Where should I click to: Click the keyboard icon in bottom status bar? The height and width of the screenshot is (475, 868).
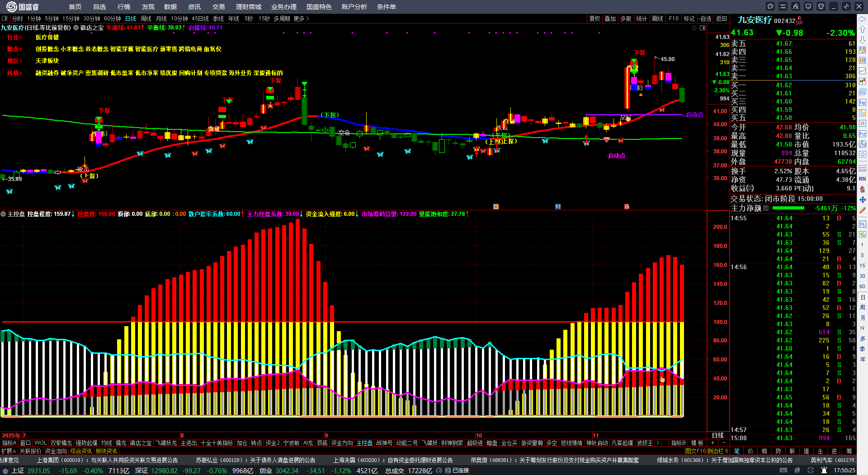tap(783, 470)
